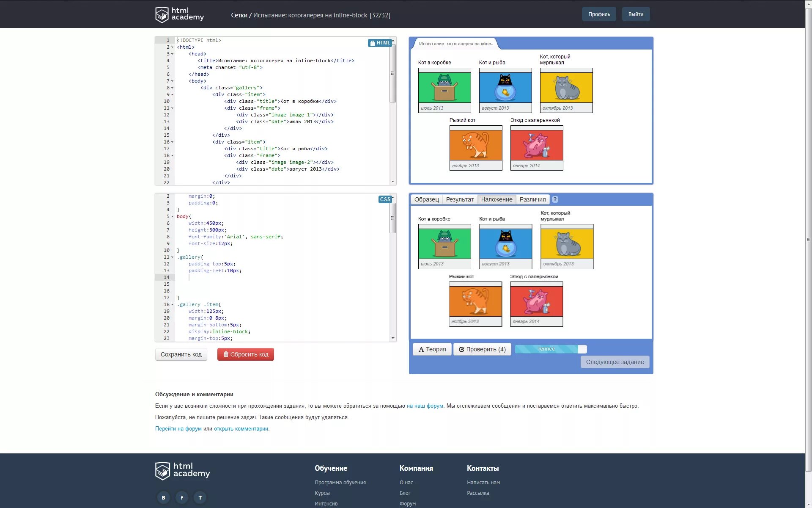Image resolution: width=812 pixels, height=508 pixels.
Task: Click the HTML Academy logo in the header
Action: [x=179, y=14]
